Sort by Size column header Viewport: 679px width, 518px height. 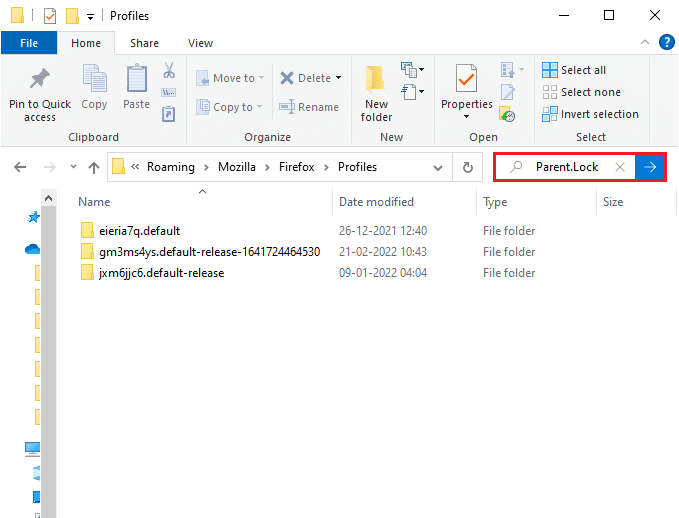[636, 201]
